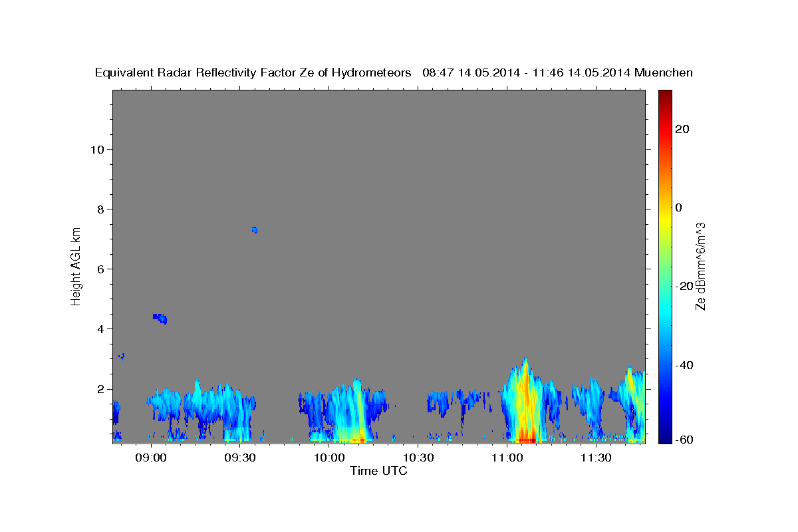Click the height tick label 8
The image size is (798, 532).
[x=102, y=209]
